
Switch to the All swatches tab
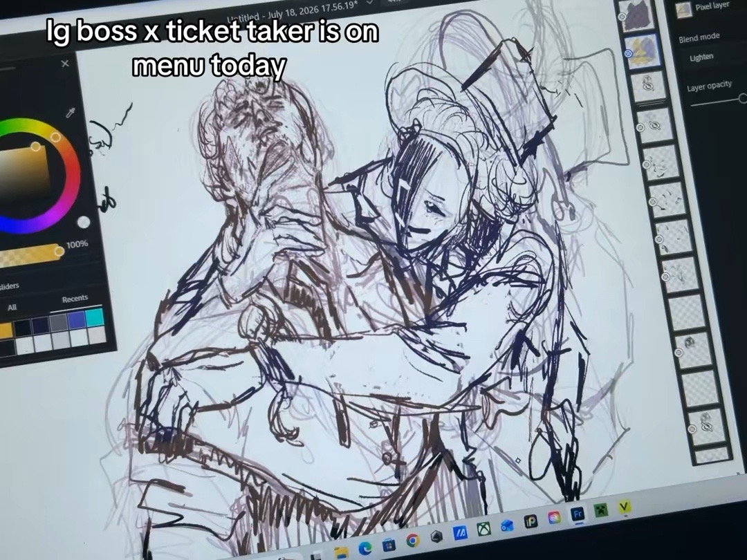click(x=12, y=308)
